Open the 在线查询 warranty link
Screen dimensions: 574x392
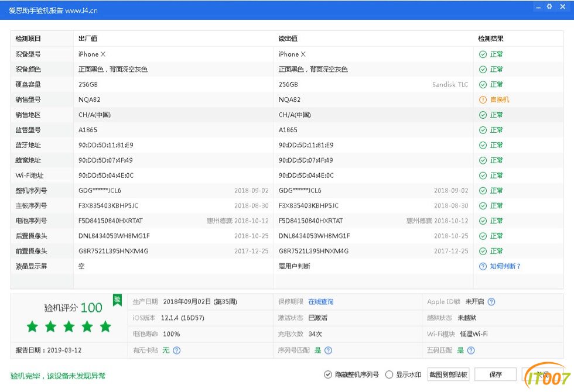pyautogui.click(x=321, y=302)
